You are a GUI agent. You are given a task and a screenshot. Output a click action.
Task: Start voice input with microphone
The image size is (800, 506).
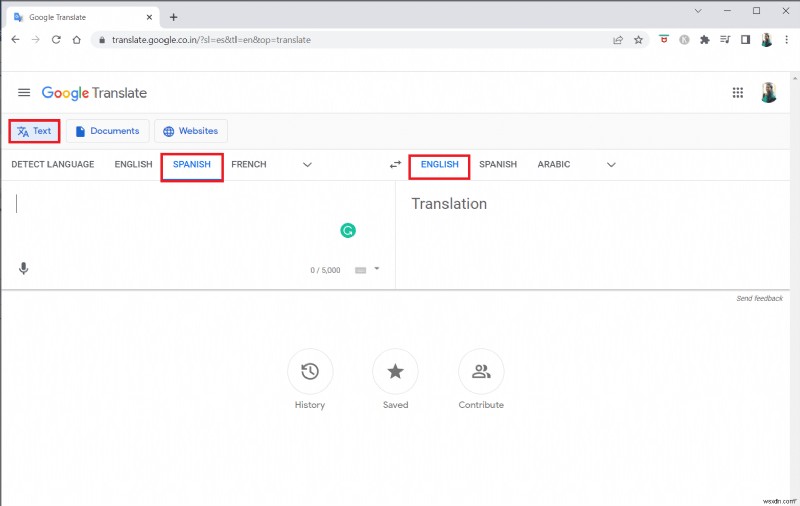[23, 268]
